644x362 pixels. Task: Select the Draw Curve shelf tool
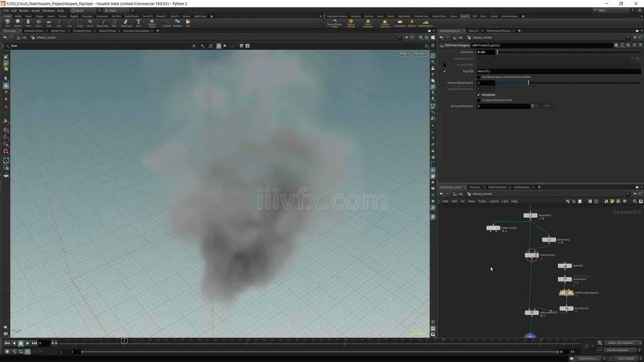[x=102, y=23]
